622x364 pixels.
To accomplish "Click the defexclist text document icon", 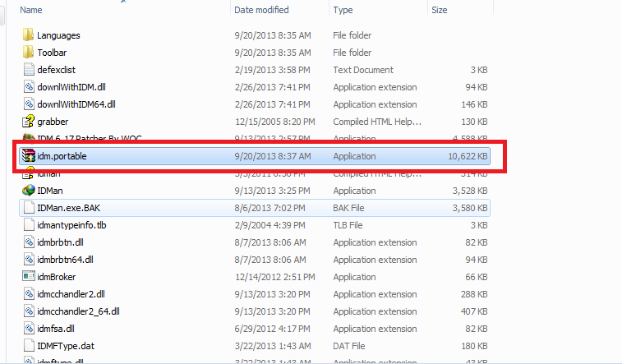I will point(29,69).
